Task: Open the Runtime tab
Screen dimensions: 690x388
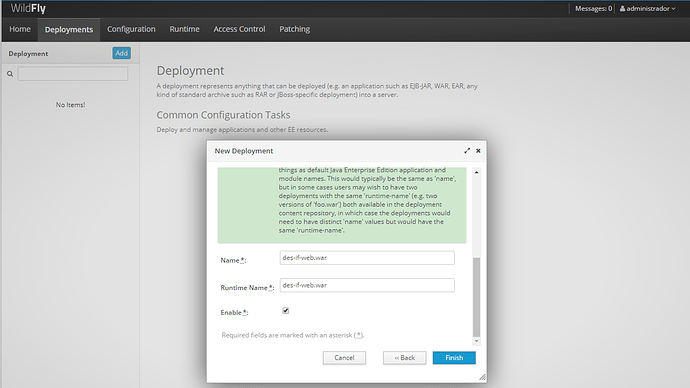Action: 184,29
